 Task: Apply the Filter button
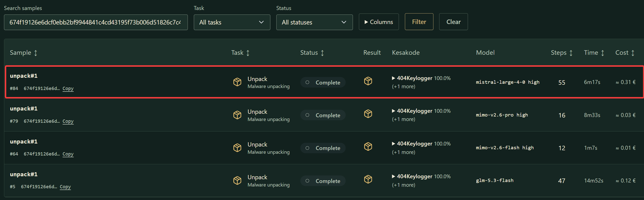coord(419,22)
